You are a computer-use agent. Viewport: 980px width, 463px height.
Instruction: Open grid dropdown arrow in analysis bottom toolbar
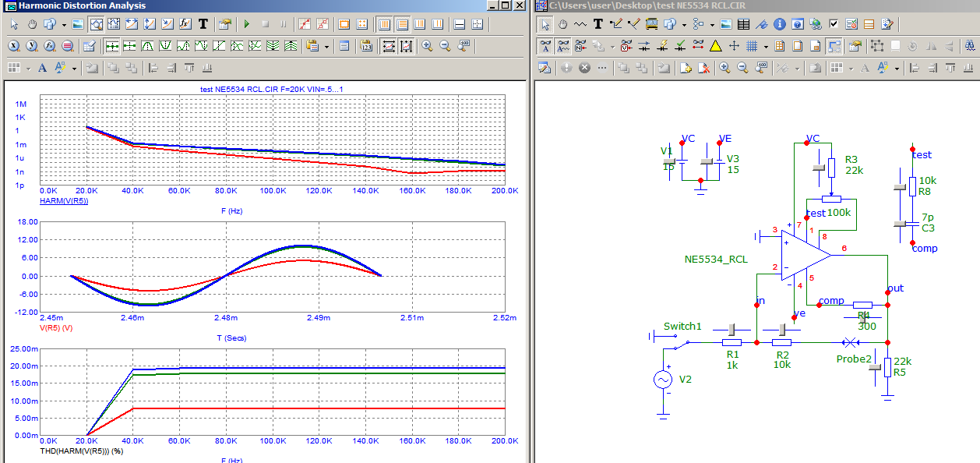28,68
